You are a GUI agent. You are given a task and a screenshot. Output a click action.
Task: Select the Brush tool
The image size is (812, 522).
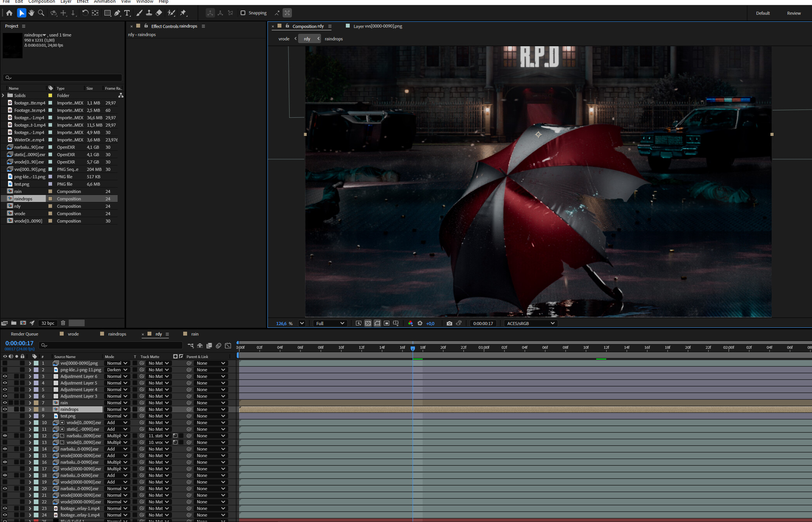coord(139,13)
